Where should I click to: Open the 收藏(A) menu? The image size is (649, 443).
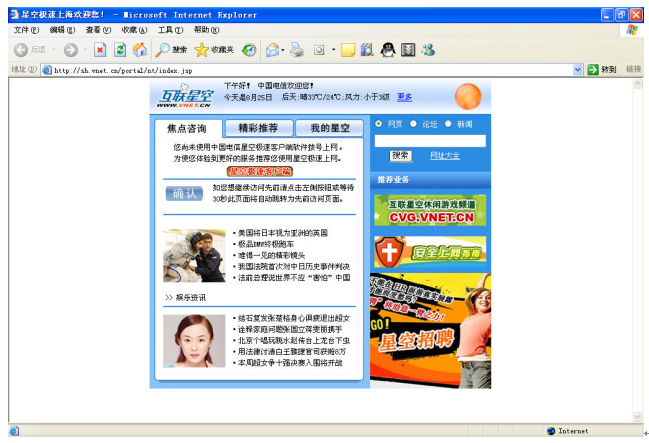134,30
